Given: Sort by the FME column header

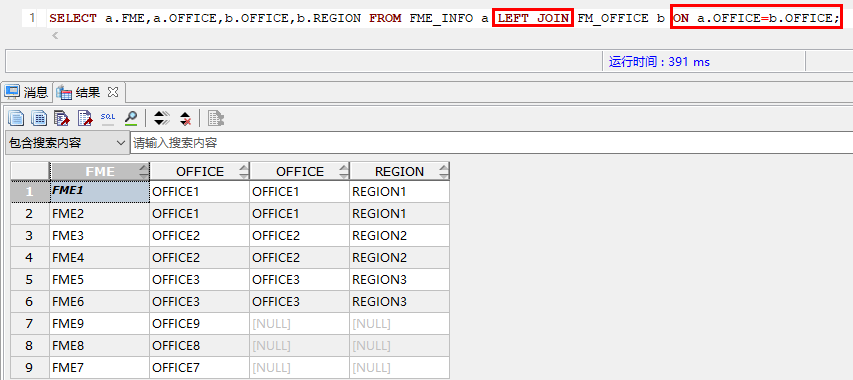Looking at the screenshot, I should tap(100, 171).
